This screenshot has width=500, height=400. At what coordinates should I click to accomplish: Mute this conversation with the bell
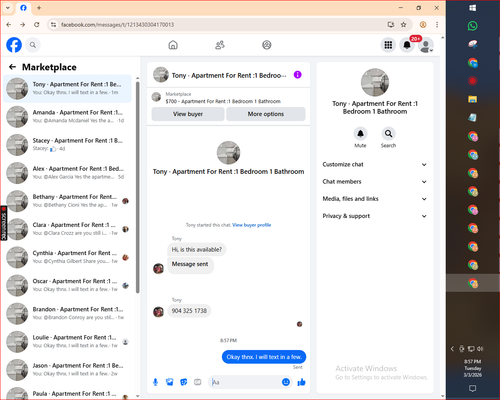click(x=360, y=134)
